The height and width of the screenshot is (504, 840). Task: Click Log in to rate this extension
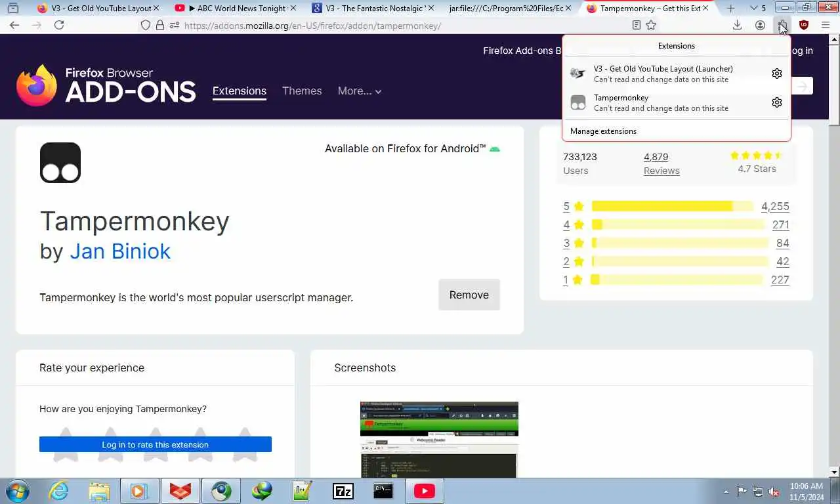[156, 444]
